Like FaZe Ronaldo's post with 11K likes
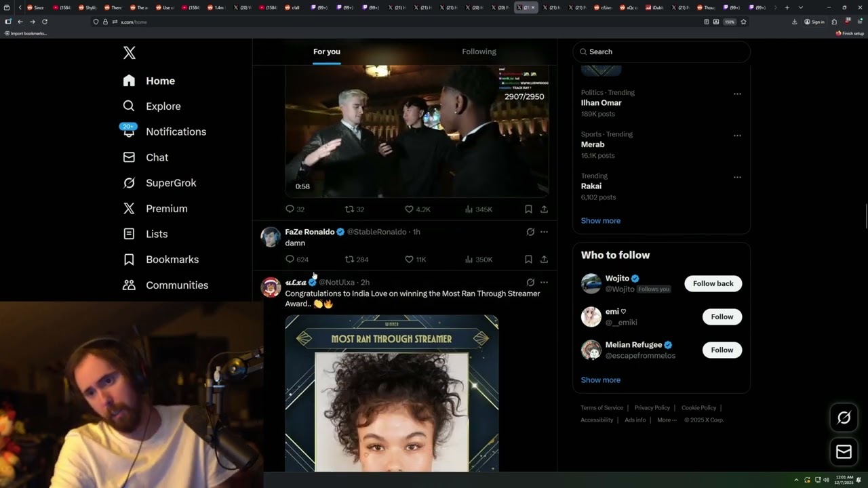Viewport: 868px width, 488px height. [x=416, y=259]
